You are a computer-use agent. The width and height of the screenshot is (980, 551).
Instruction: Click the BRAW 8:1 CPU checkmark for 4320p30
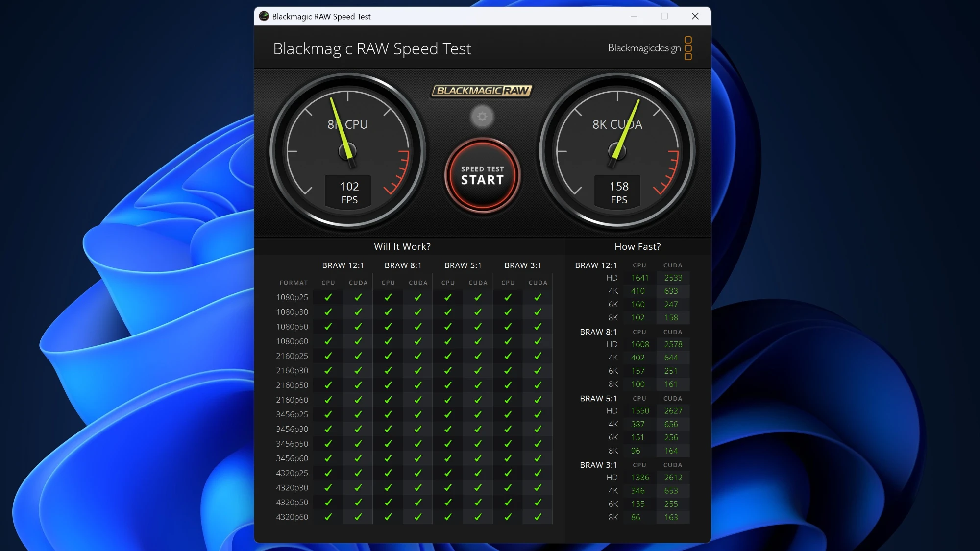[x=388, y=488]
